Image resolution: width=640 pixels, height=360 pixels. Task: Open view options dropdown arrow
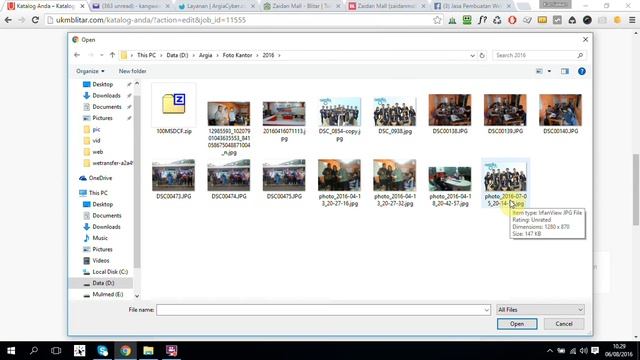click(549, 71)
